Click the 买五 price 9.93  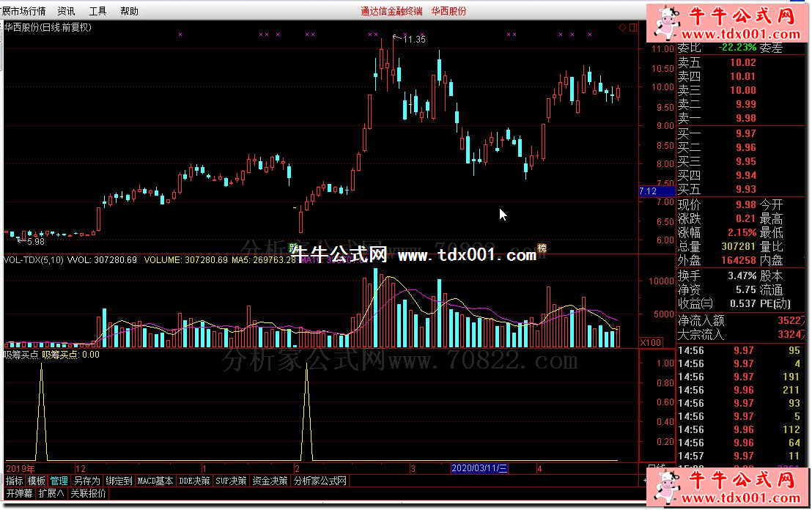pyautogui.click(x=746, y=190)
